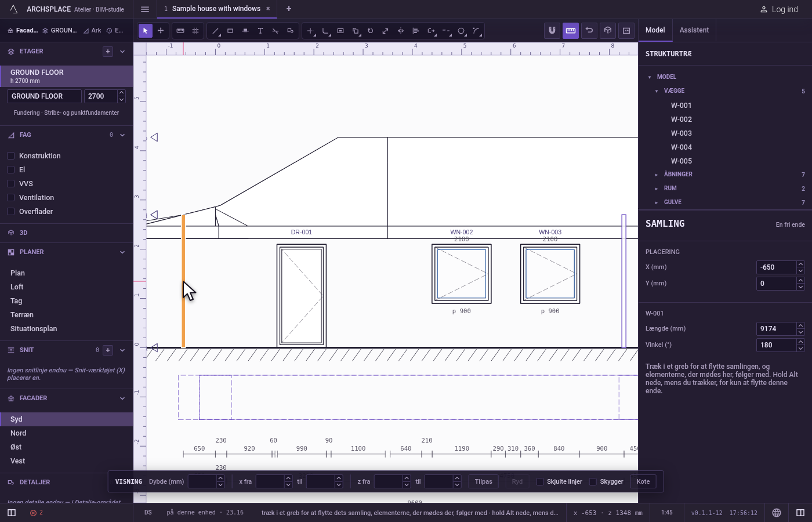812x522 pixels.
Task: Select the line drawing tool
Action: click(215, 31)
